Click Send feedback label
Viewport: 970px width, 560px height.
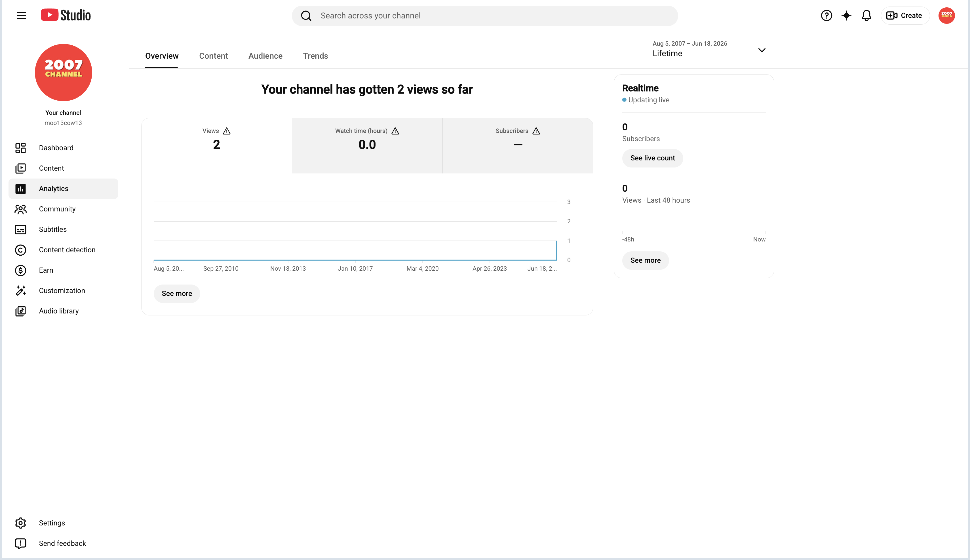click(62, 543)
